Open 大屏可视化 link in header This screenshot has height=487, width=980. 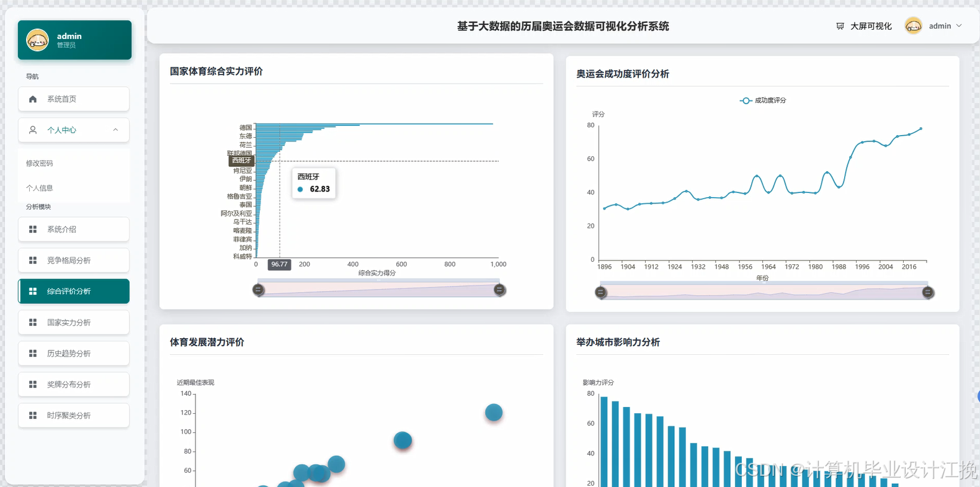point(871,26)
